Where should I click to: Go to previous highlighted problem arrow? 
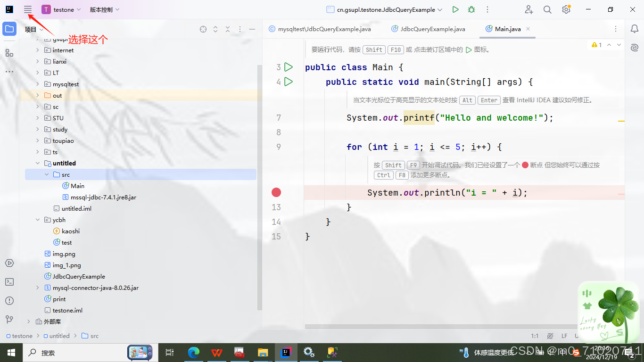[x=609, y=45]
